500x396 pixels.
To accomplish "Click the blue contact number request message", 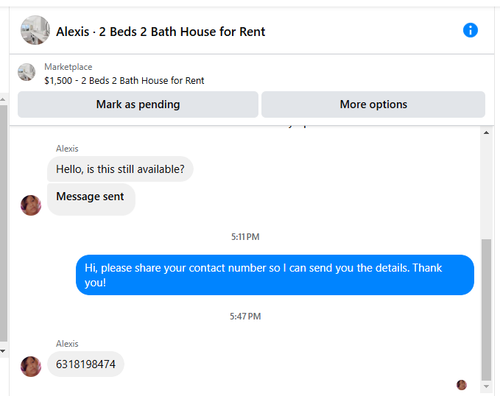I will pyautogui.click(x=275, y=275).
